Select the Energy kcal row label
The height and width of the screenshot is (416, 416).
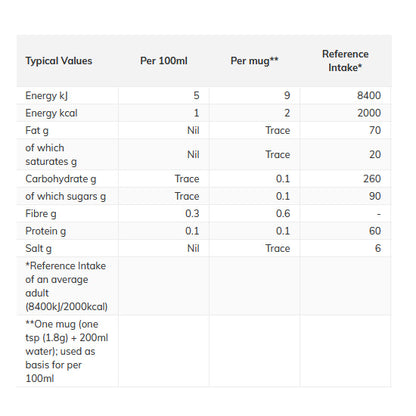(51, 113)
